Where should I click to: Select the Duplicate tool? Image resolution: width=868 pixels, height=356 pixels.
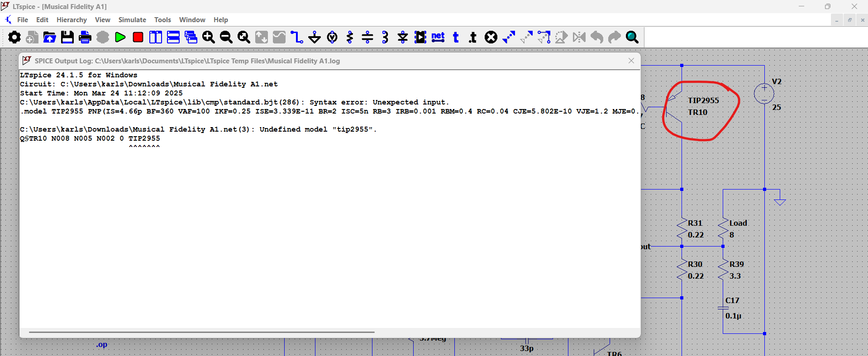tap(509, 37)
